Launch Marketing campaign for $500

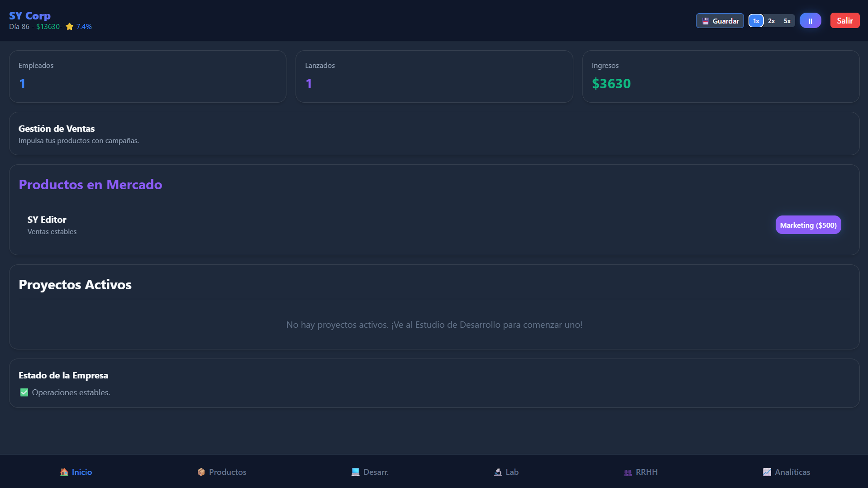pyautogui.click(x=808, y=225)
